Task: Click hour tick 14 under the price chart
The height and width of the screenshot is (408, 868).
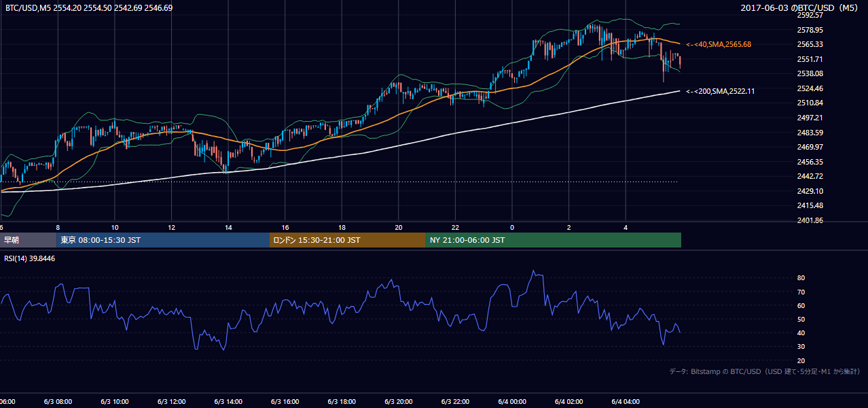Action: point(229,228)
